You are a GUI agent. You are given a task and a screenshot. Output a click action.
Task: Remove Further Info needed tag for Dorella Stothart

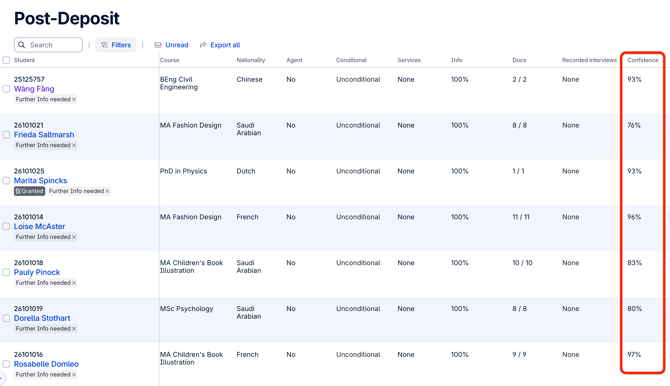coord(74,329)
